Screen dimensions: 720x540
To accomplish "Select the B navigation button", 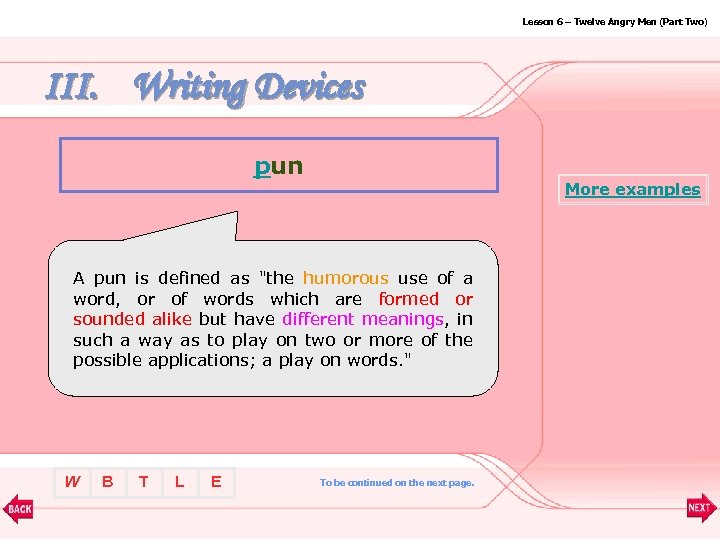I will (x=108, y=482).
